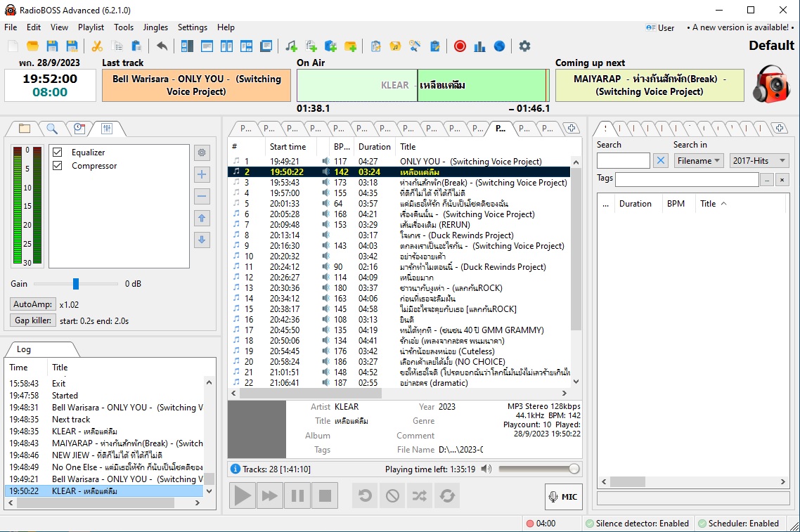This screenshot has width=800, height=532.
Task: Click the Tags input field
Action: (x=688, y=179)
